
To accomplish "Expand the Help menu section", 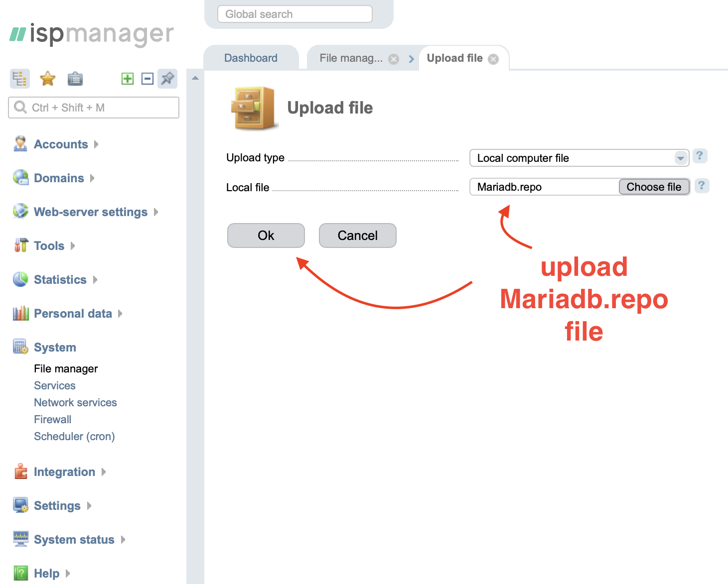I will click(68, 574).
